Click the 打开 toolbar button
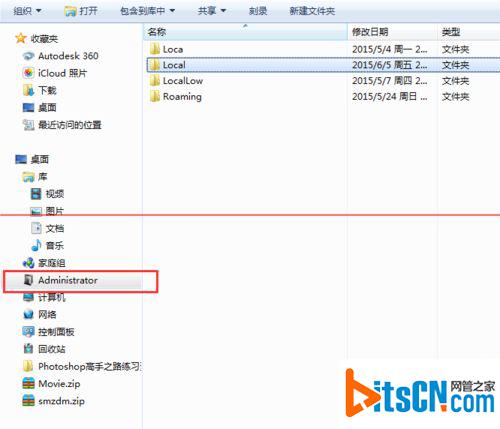Viewport: 500px width, 429px height. click(81, 11)
